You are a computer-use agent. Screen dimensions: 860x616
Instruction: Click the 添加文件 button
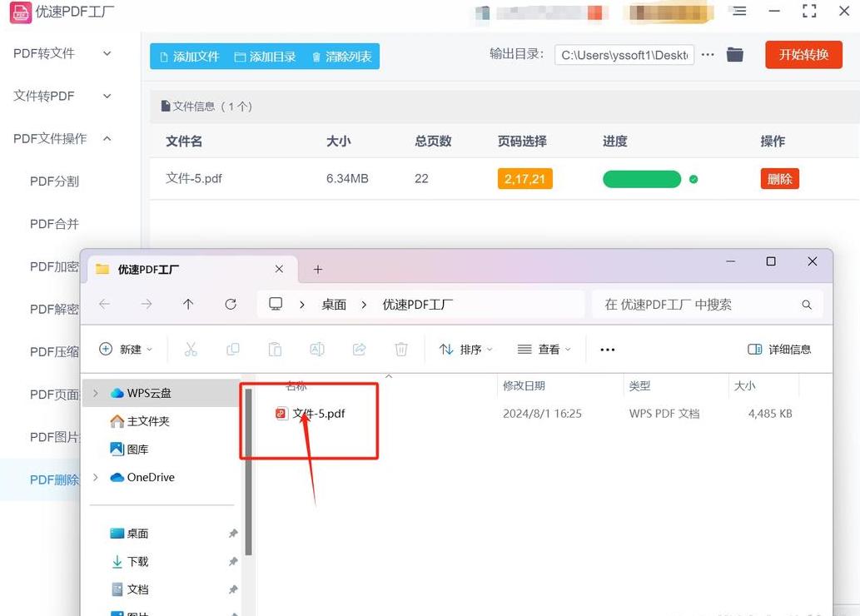click(189, 57)
